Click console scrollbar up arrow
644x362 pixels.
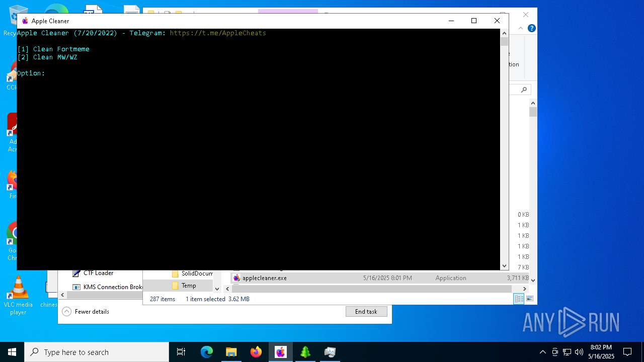(x=504, y=33)
